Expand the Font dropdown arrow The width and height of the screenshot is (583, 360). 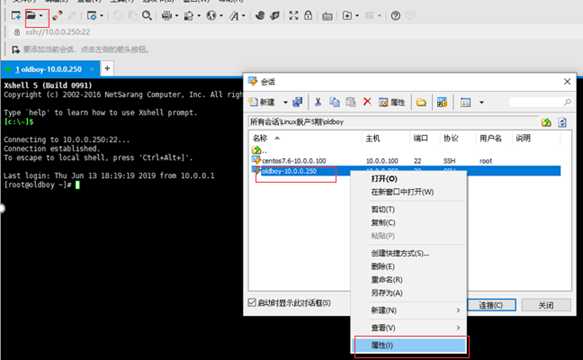(x=244, y=16)
